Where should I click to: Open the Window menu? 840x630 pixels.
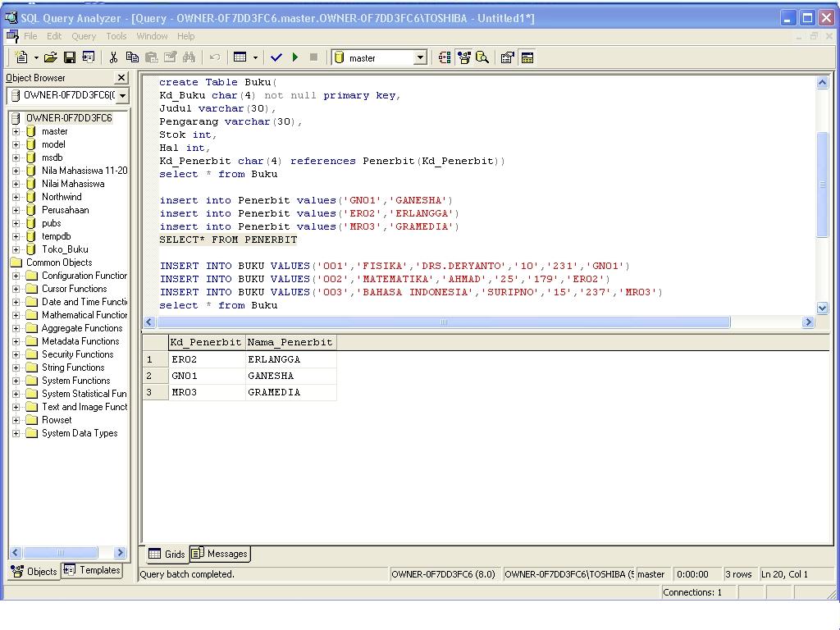click(152, 36)
